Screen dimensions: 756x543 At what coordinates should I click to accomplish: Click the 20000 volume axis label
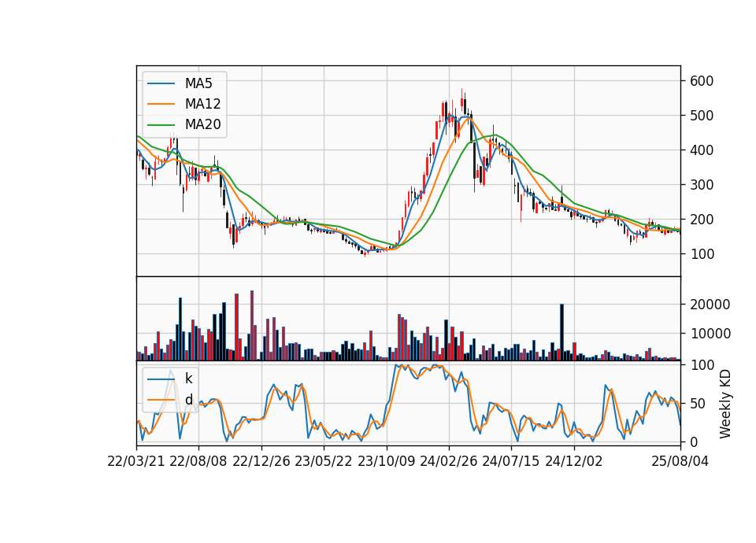710,305
